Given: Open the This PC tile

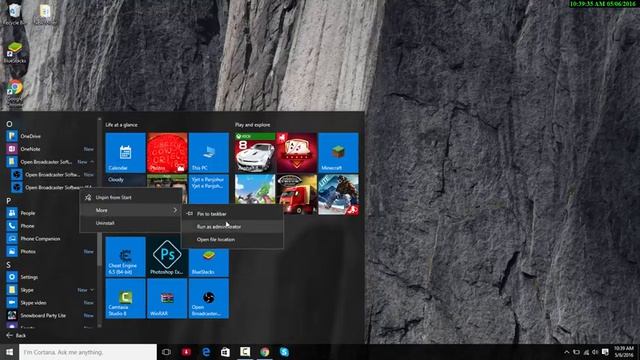Looking at the screenshot, I should point(209,153).
